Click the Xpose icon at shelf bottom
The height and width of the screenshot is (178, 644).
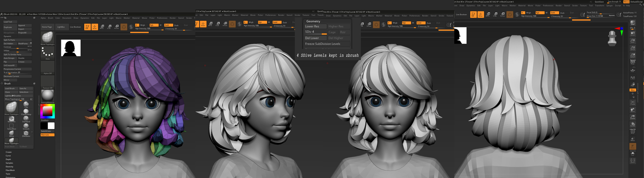pos(632,161)
